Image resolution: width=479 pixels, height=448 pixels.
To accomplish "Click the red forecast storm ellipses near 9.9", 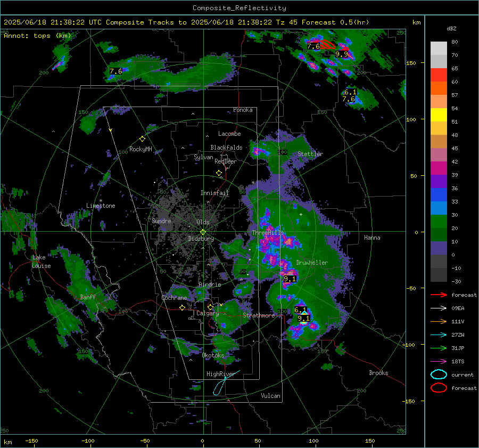I will coord(327,44).
